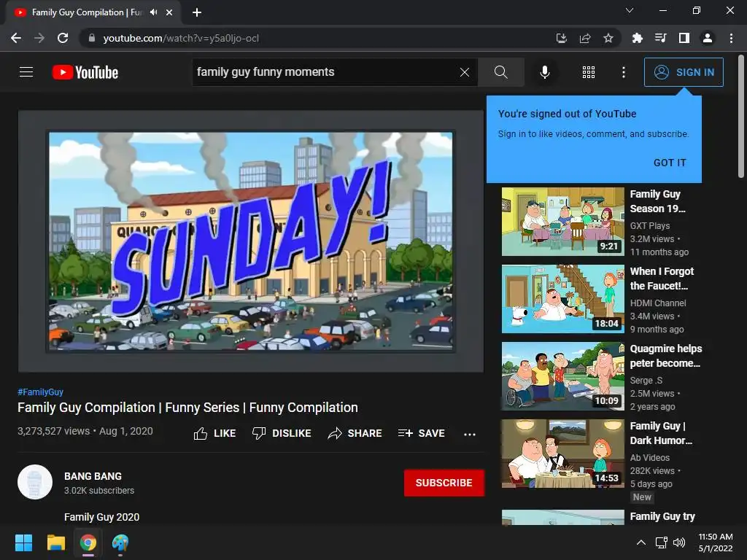Viewport: 747px width, 560px height.
Task: Show hidden system tray icons
Action: click(x=641, y=542)
